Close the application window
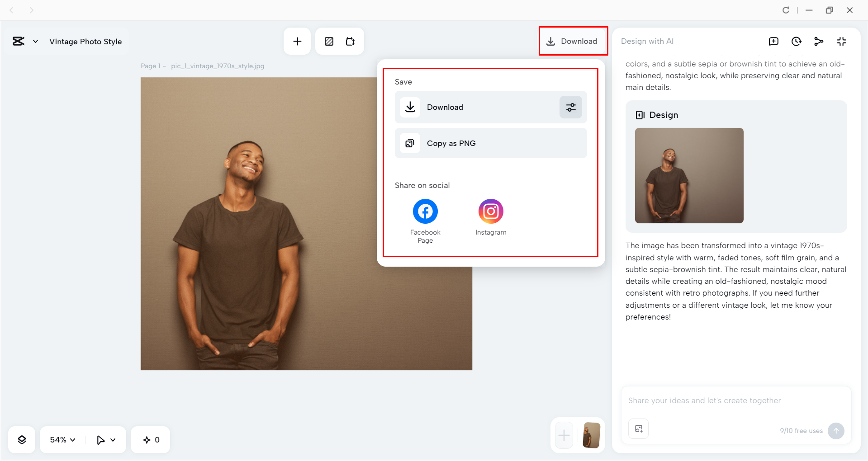This screenshot has height=461, width=868. point(850,10)
